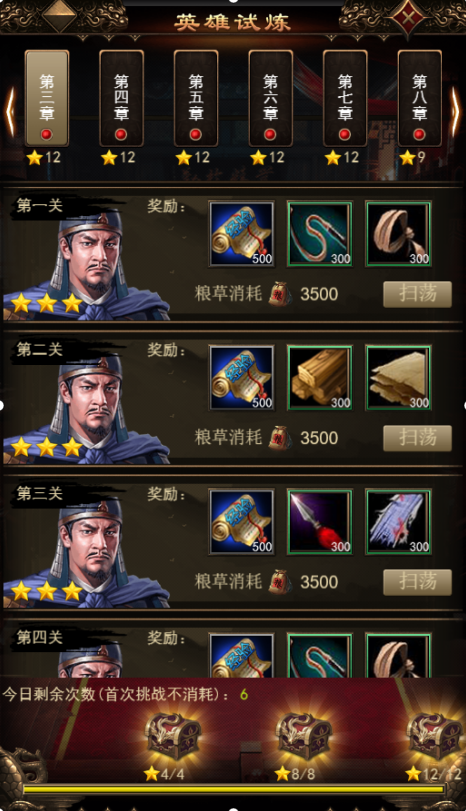Select the whip reward icon in 第一关
466x811 pixels.
tap(320, 234)
